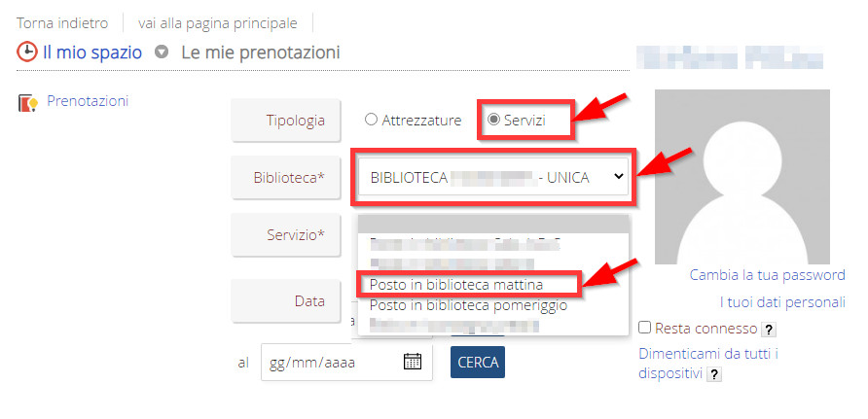Open the calendar picker icon
The width and height of the screenshot is (868, 419).
click(x=413, y=362)
